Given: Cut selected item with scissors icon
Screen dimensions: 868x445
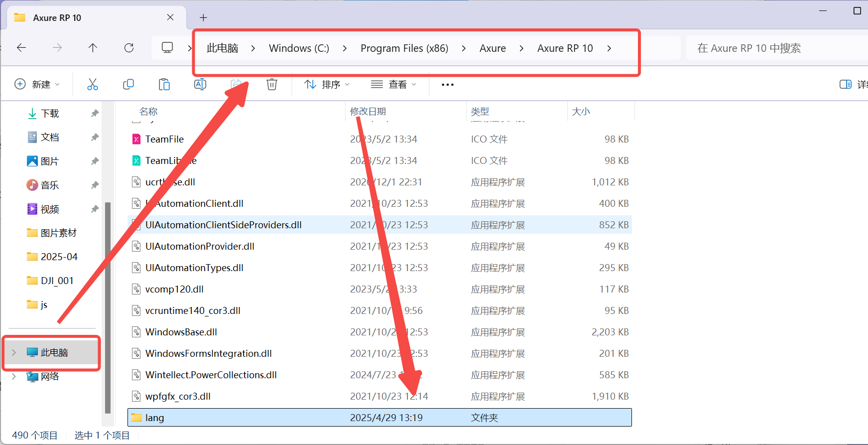Looking at the screenshot, I should (93, 84).
